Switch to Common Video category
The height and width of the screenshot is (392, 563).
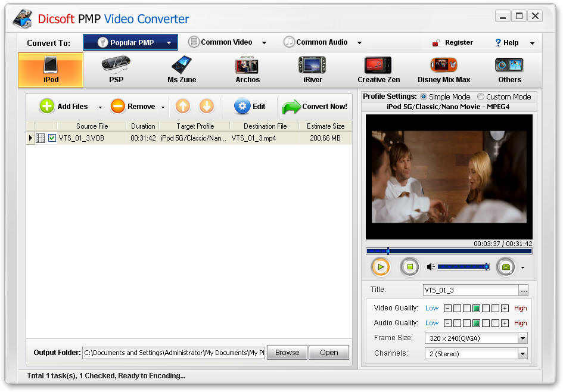pos(228,42)
